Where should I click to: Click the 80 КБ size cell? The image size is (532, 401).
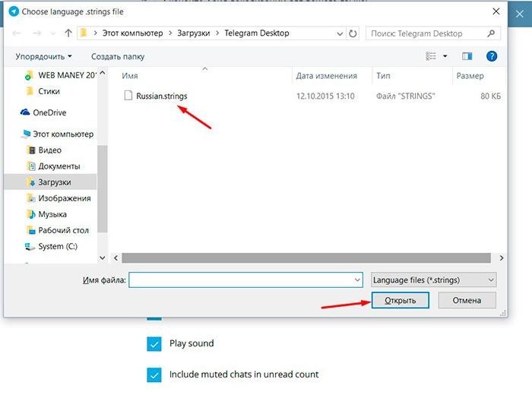tap(490, 96)
